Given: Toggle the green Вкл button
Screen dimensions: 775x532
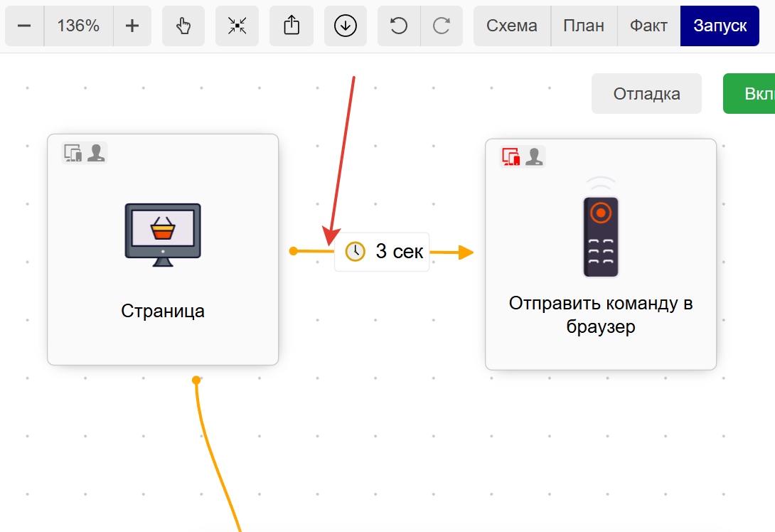Looking at the screenshot, I should click(x=749, y=94).
